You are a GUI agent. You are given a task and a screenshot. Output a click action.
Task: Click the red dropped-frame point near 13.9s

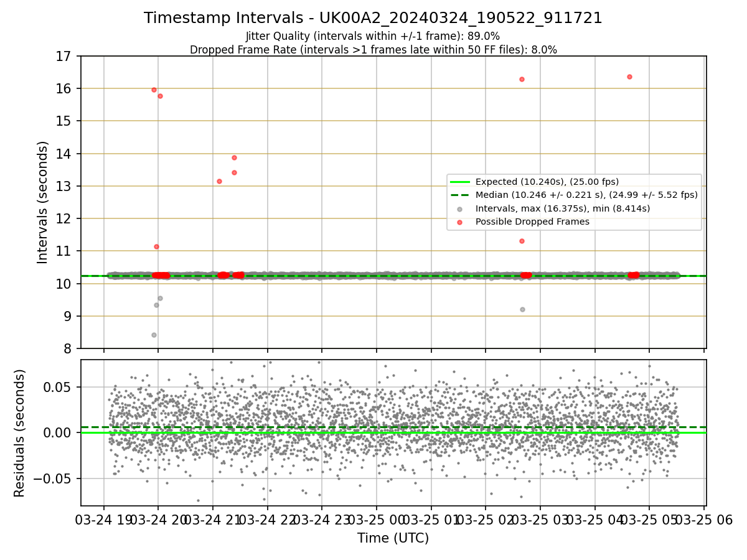point(234,157)
